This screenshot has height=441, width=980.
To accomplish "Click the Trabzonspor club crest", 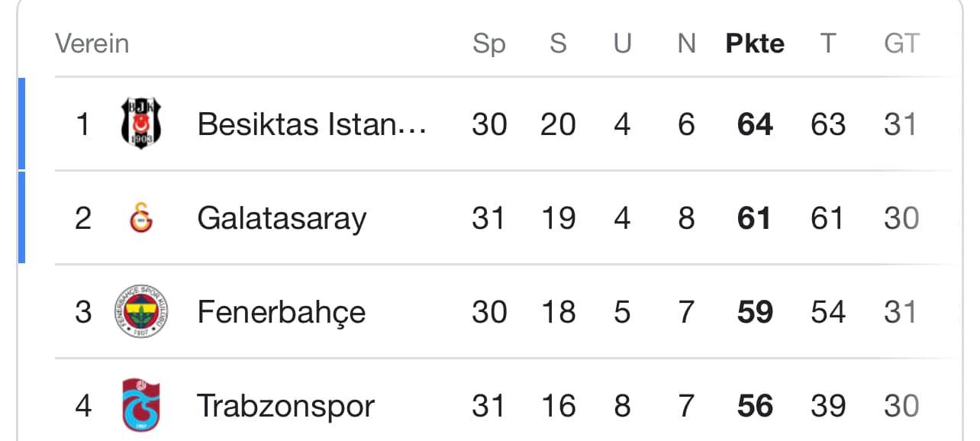I will pyautogui.click(x=141, y=405).
